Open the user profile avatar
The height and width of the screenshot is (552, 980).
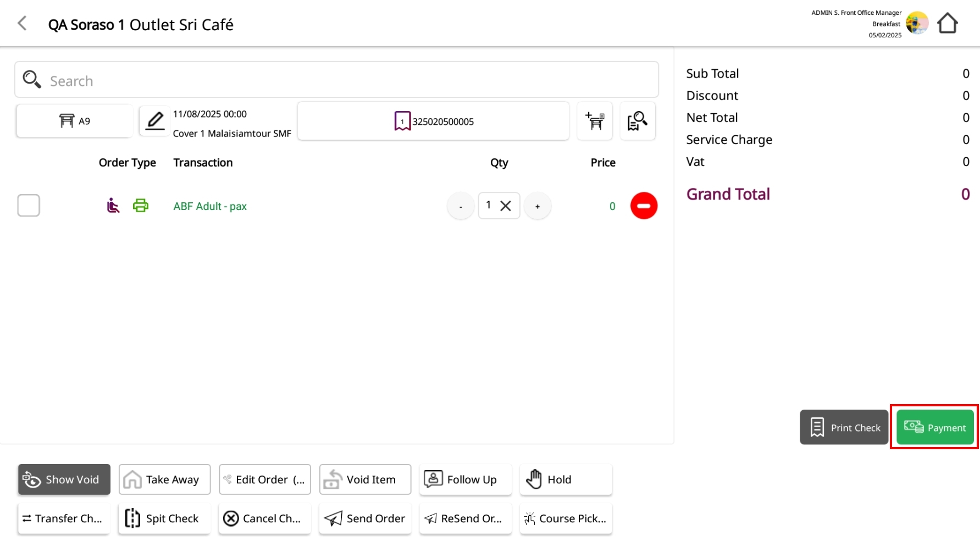(917, 24)
